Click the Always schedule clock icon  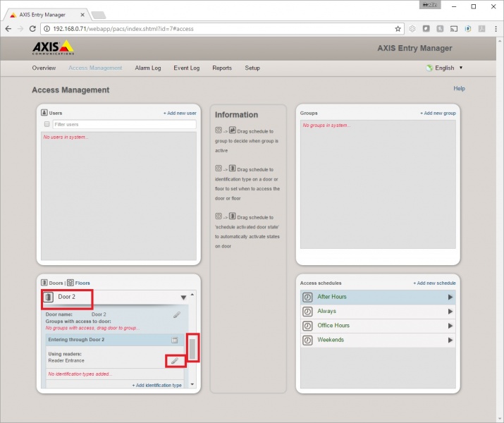pyautogui.click(x=307, y=312)
